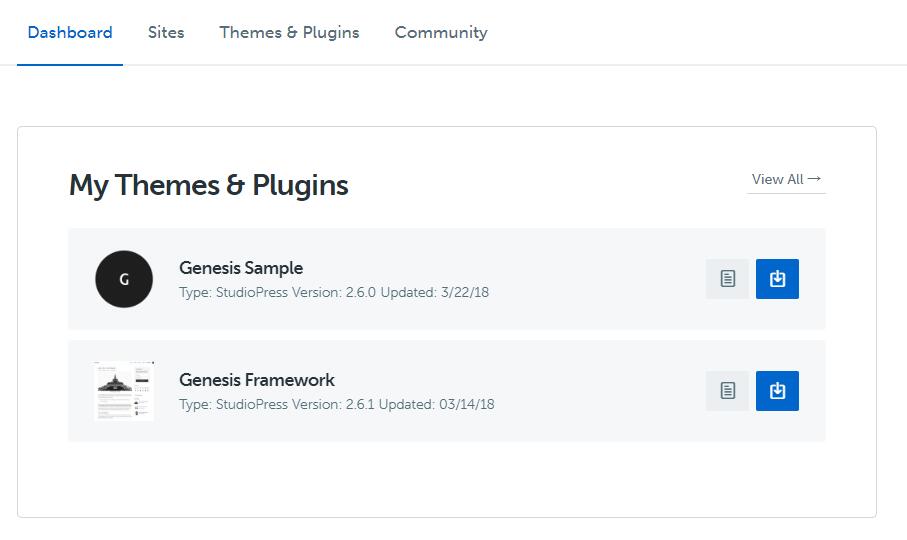Click the arrow icon beside View All
Image resolution: width=907 pixels, height=540 pixels.
(815, 179)
